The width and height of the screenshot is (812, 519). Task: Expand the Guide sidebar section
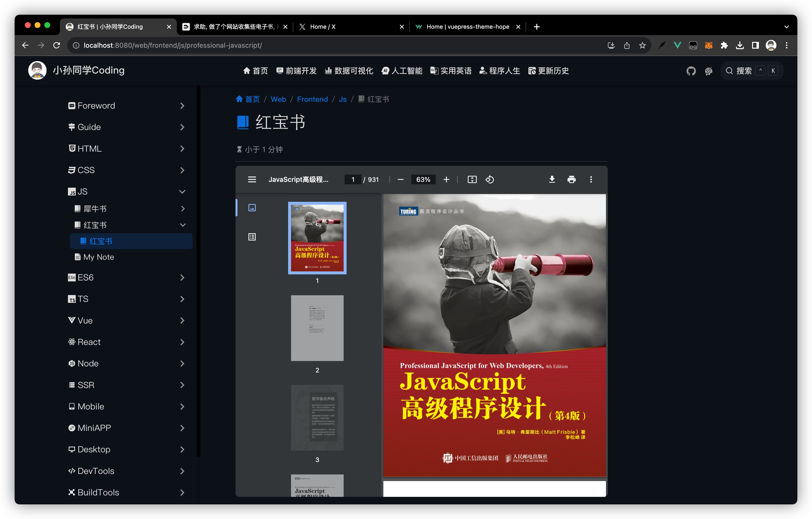[127, 127]
